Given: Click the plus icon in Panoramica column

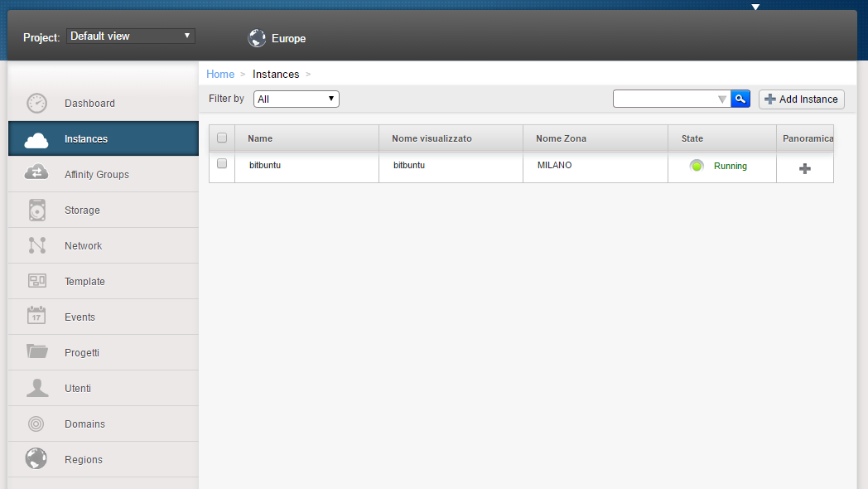Looking at the screenshot, I should (804, 168).
